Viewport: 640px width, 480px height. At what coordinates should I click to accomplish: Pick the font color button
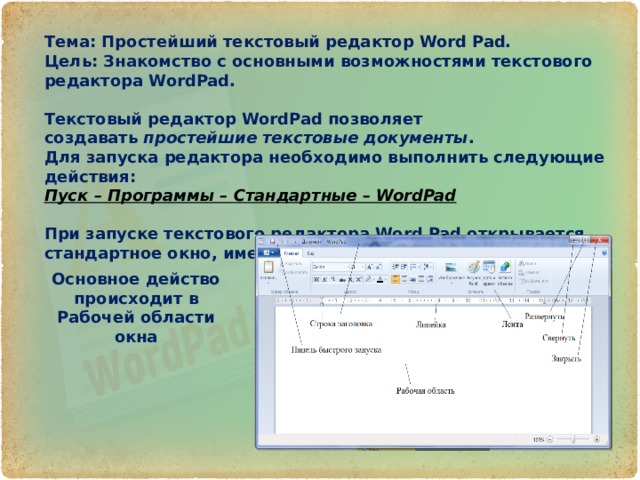pyautogui.click(x=380, y=280)
